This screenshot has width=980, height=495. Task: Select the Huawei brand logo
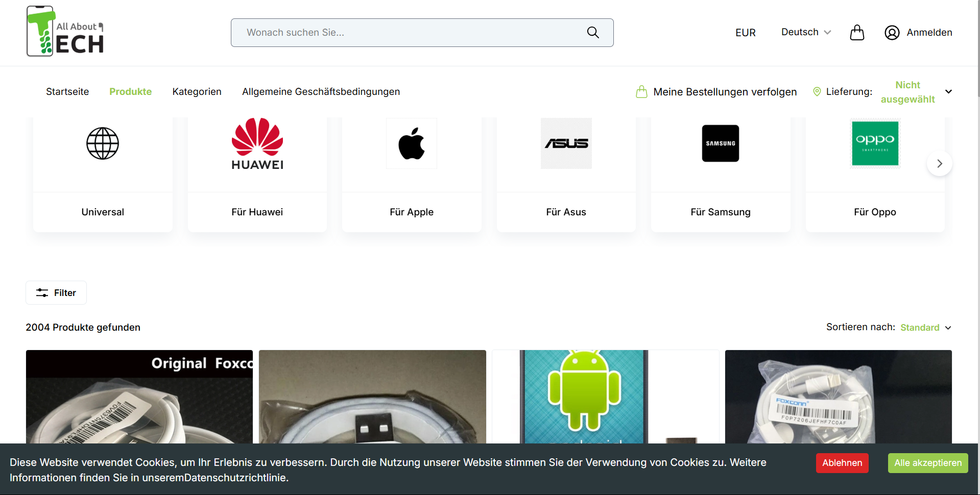pos(257,144)
